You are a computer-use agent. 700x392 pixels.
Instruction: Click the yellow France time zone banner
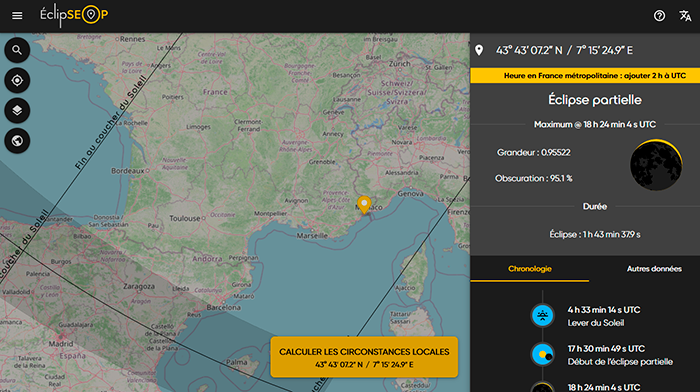(585, 75)
